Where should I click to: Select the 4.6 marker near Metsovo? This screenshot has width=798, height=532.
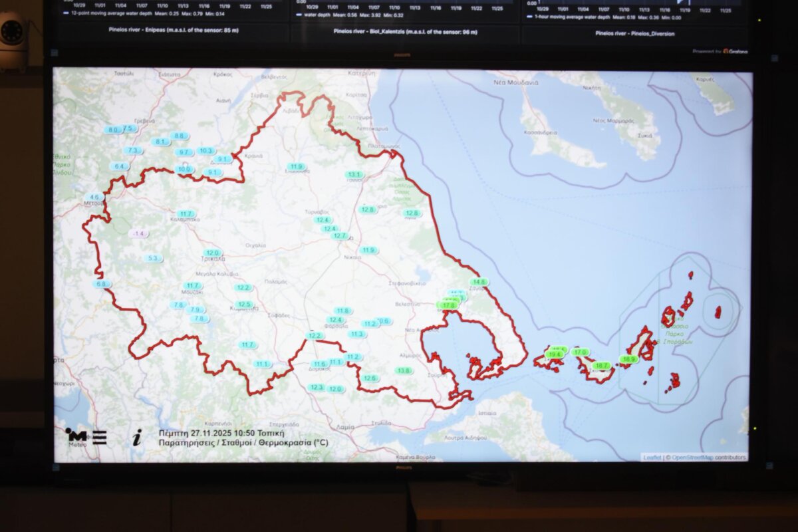(94, 198)
